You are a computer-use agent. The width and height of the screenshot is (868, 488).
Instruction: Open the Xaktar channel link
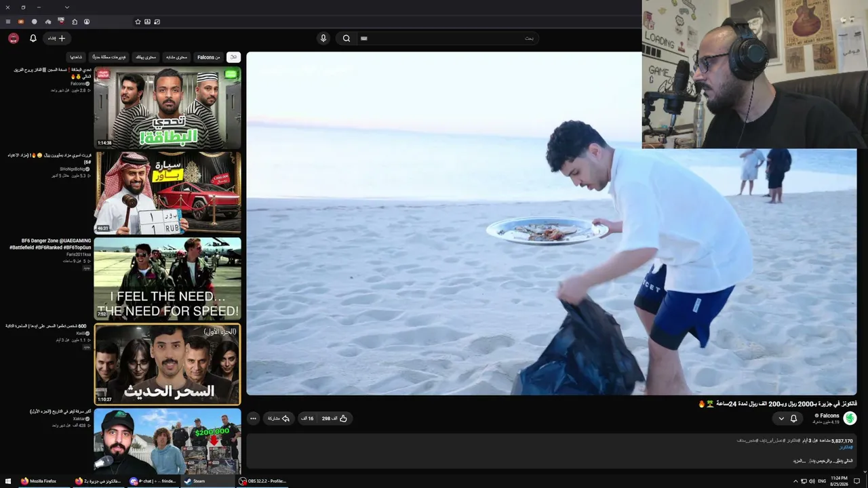(x=79, y=418)
